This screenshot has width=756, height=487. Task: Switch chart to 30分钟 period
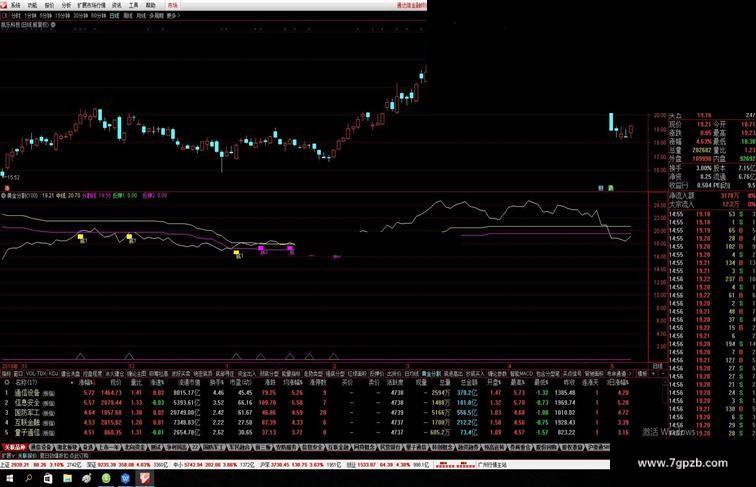(x=81, y=15)
